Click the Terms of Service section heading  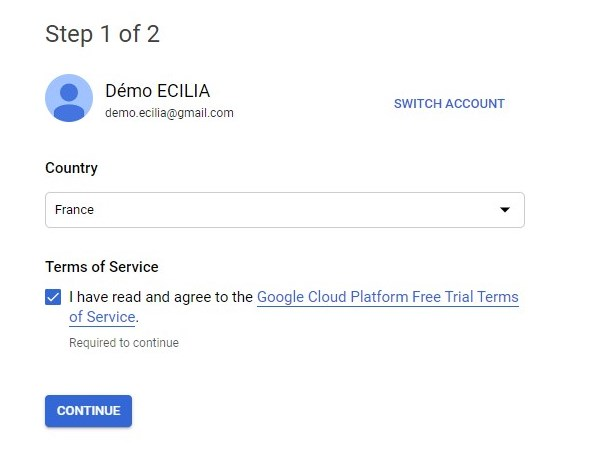click(x=102, y=267)
